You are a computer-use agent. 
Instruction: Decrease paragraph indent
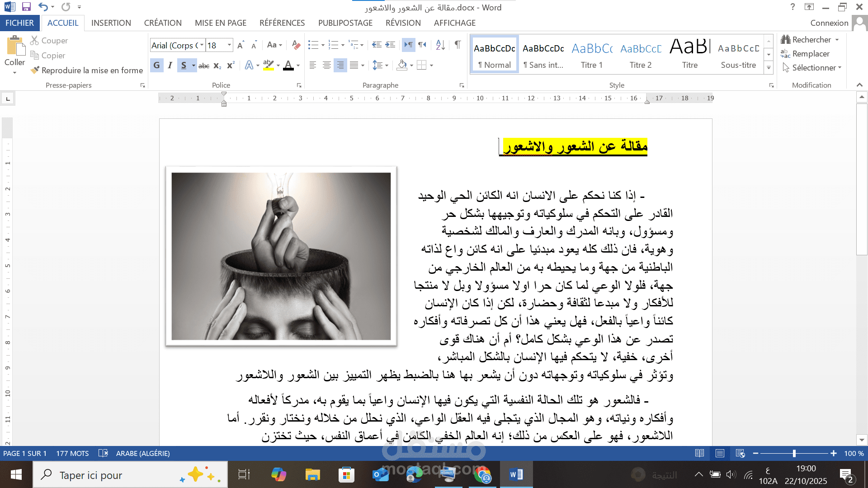377,45
